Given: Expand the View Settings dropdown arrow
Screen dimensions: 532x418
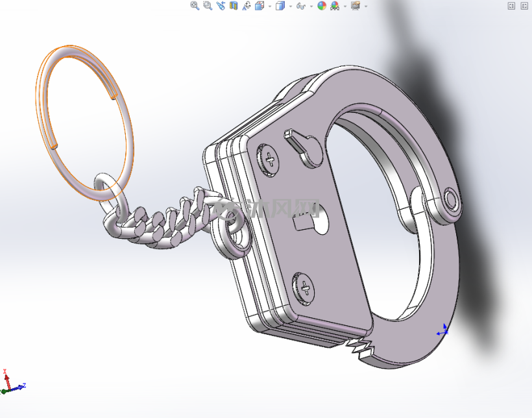Looking at the screenshot, I should coord(366,6).
